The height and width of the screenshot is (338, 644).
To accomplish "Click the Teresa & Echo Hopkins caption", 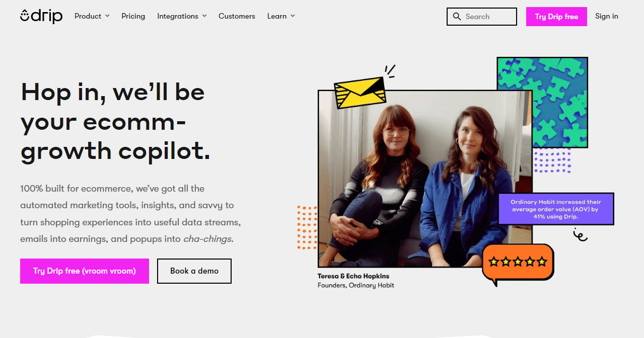I will [353, 276].
